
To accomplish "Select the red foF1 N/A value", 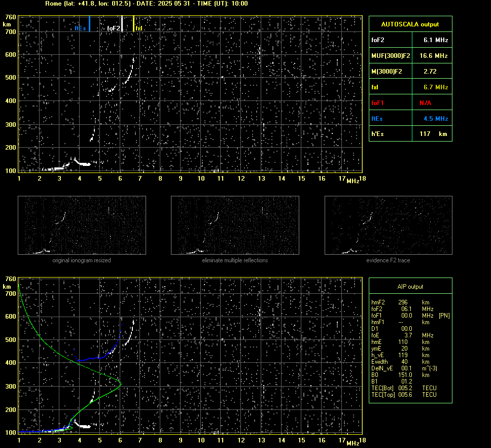I will click(x=425, y=103).
